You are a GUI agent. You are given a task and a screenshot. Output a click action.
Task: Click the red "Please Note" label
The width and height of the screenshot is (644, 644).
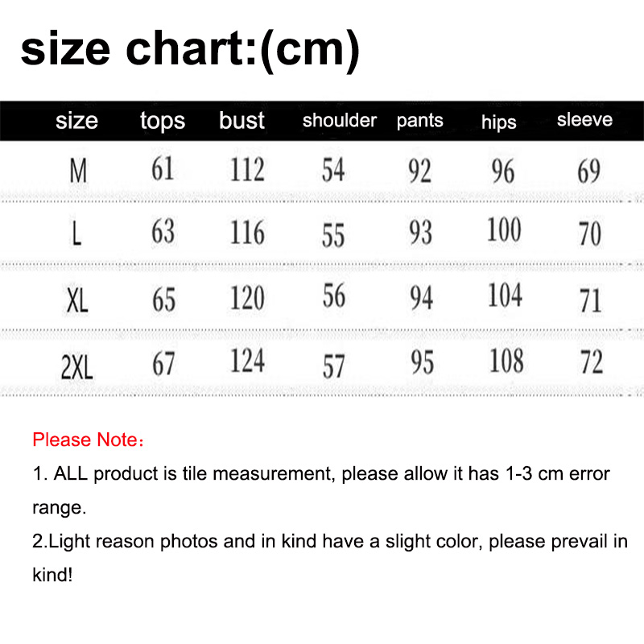(x=88, y=440)
